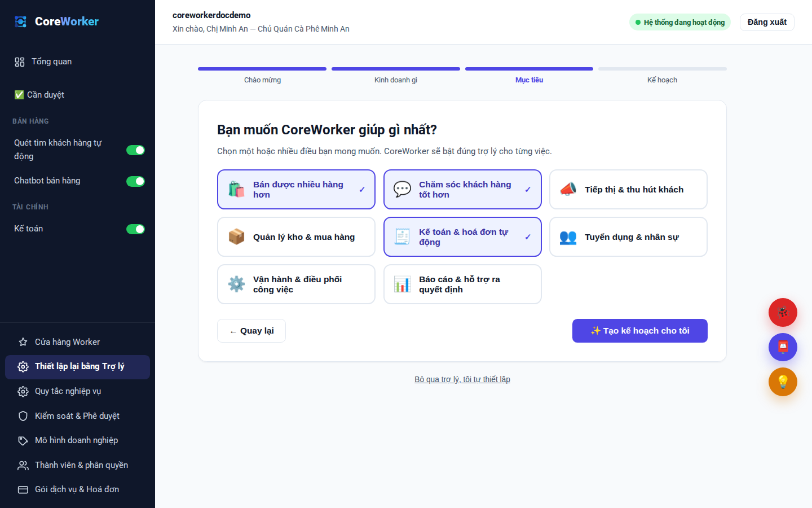
Task: Select Tiếp thị & thu hút khách goal
Action: [628, 190]
